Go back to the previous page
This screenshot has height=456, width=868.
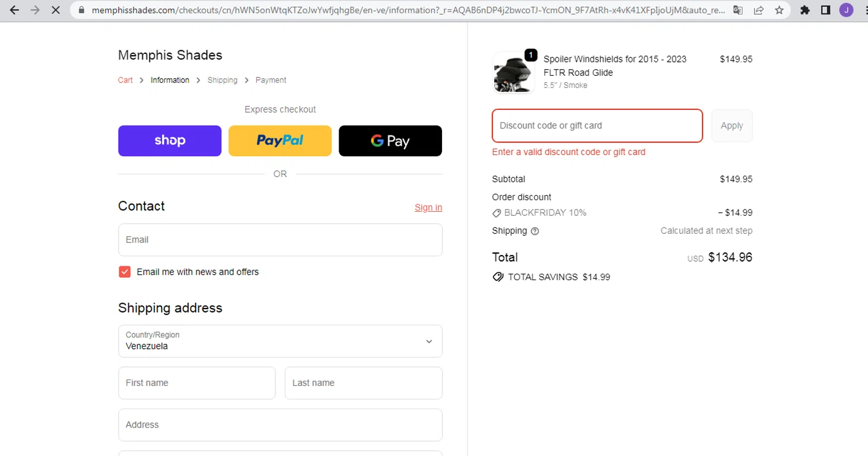pos(14,10)
